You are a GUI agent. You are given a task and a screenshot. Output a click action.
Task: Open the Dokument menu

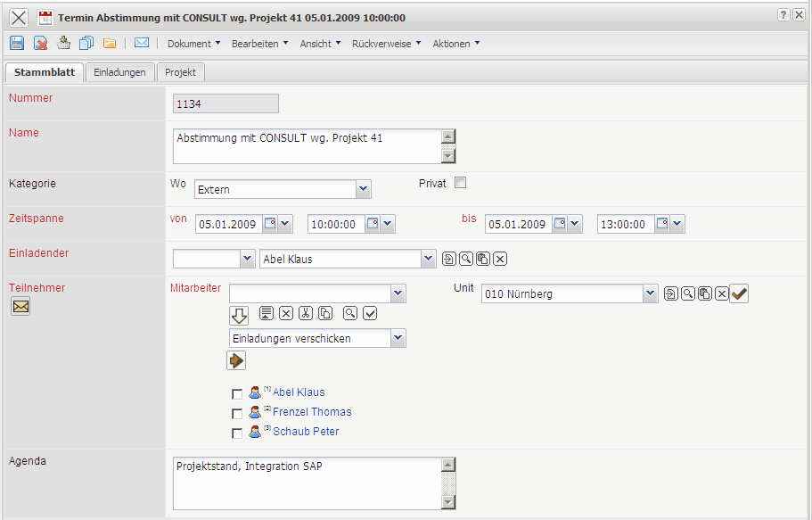pos(193,44)
